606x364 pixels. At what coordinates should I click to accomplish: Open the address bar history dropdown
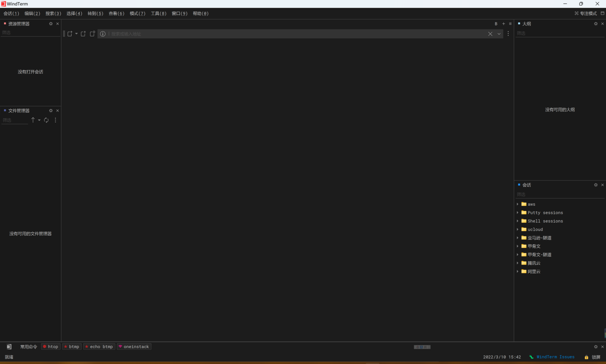(499, 34)
